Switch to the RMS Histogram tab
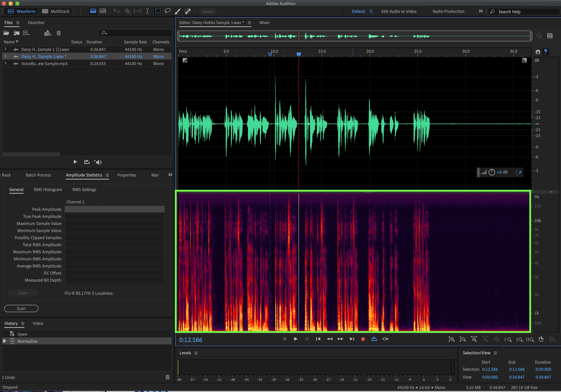 pyautogui.click(x=48, y=190)
